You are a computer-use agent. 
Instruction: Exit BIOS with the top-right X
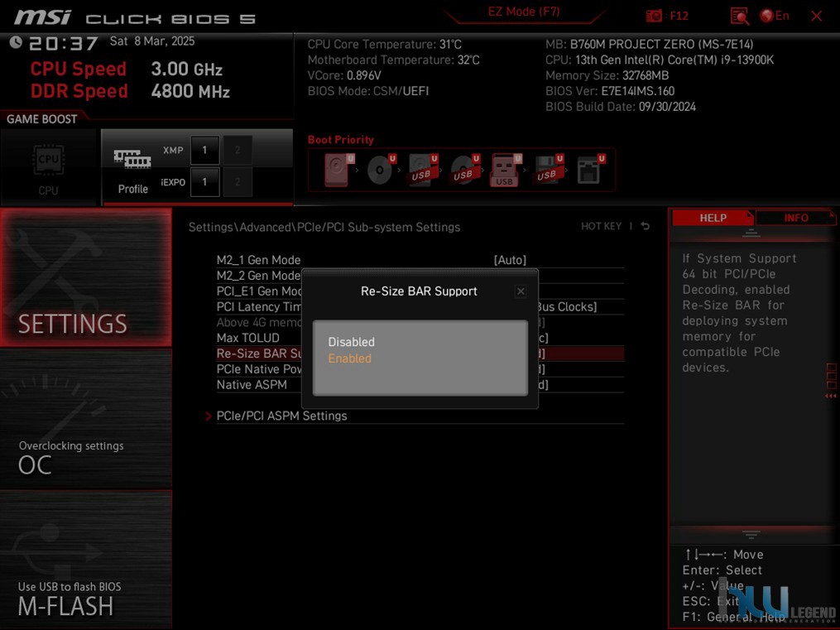point(817,16)
